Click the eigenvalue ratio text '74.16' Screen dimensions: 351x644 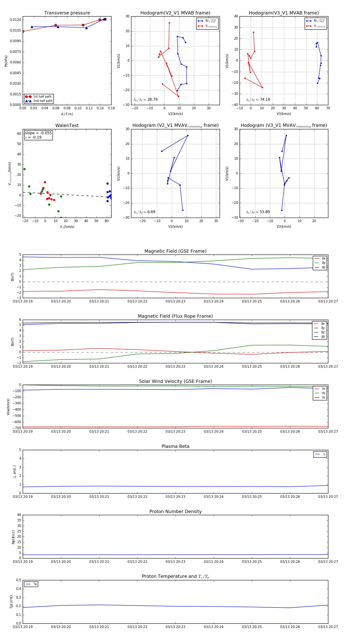(265, 100)
